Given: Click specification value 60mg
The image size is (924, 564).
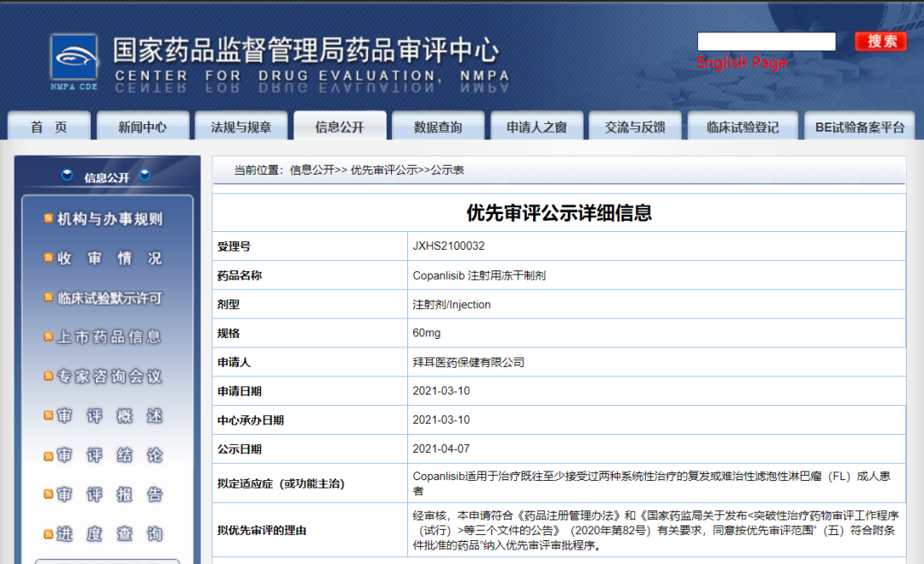Looking at the screenshot, I should pos(427,333).
